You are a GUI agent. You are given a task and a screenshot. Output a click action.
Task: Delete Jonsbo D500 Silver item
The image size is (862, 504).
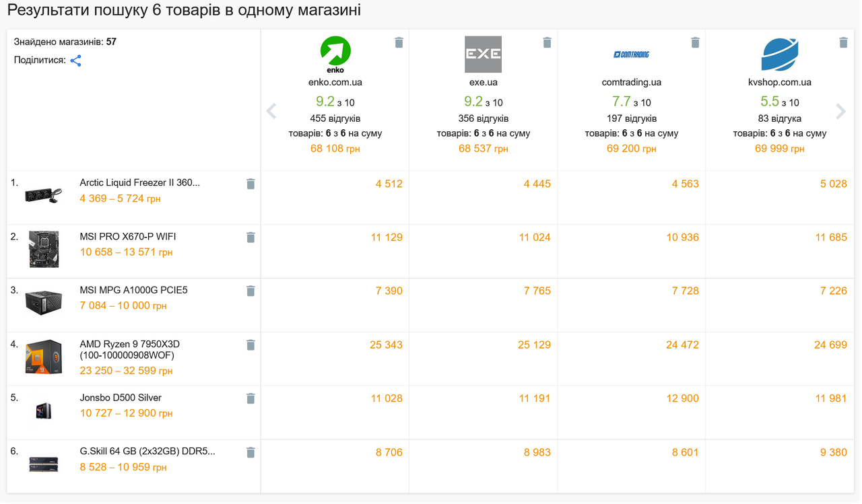pos(251,398)
